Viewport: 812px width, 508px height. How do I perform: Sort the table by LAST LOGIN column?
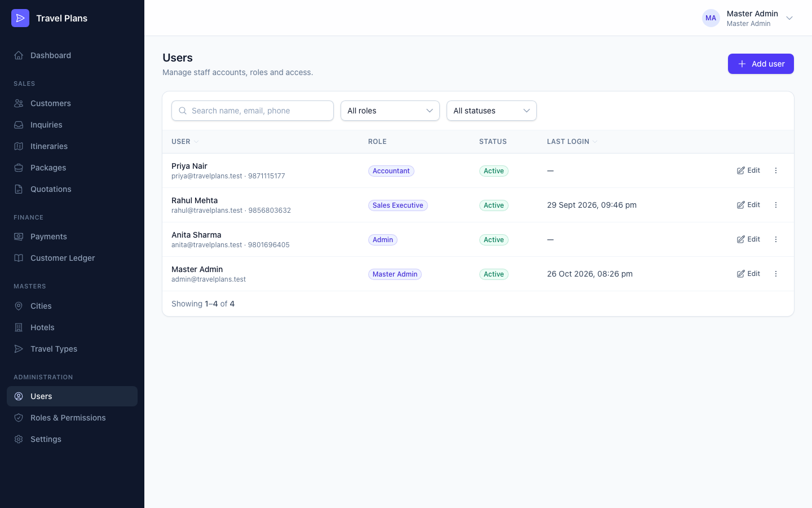pyautogui.click(x=572, y=142)
